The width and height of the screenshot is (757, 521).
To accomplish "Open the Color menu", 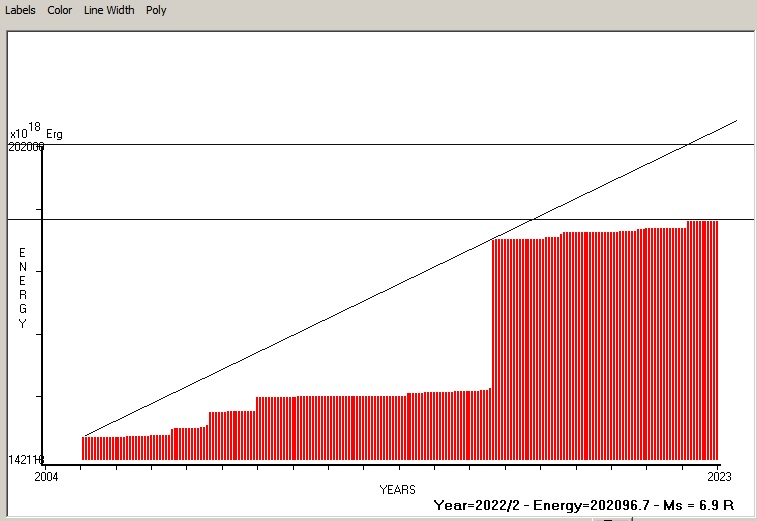I will [x=60, y=10].
